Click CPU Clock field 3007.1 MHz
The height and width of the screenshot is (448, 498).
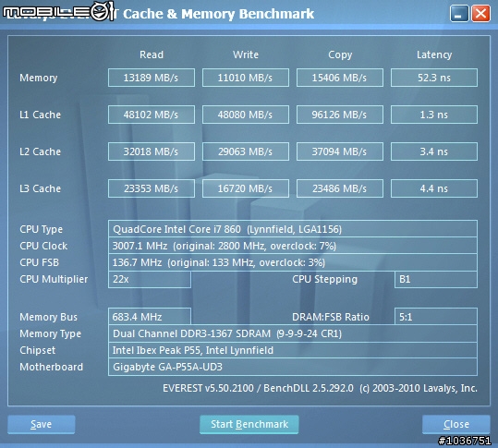pyautogui.click(x=293, y=246)
